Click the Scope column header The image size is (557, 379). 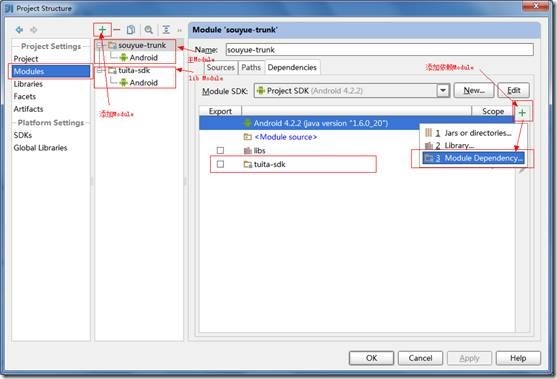coord(493,111)
